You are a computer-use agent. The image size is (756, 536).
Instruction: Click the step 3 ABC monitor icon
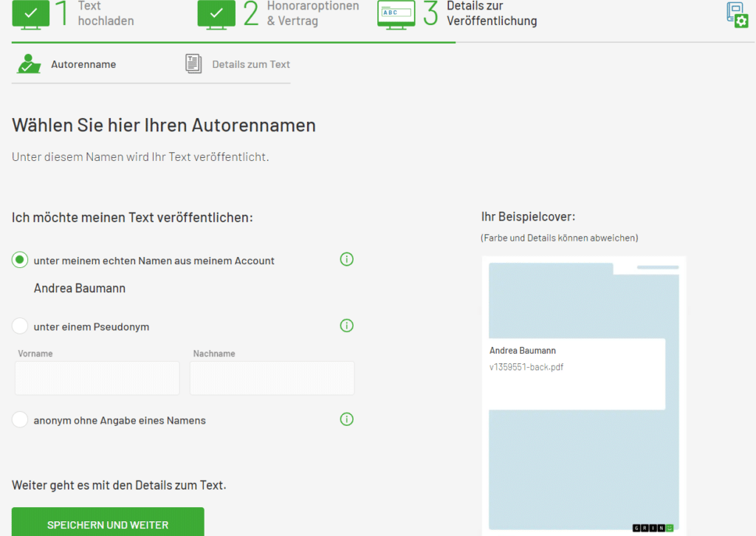(396, 13)
